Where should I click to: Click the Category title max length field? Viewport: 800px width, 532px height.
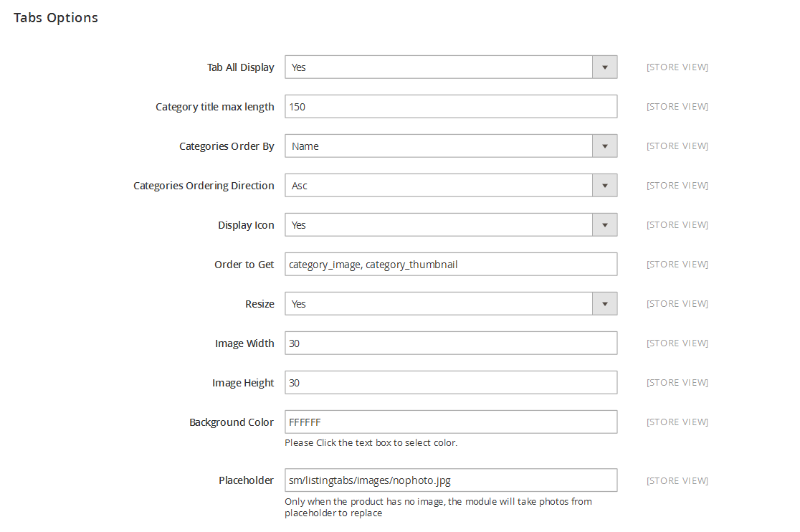[x=451, y=107]
